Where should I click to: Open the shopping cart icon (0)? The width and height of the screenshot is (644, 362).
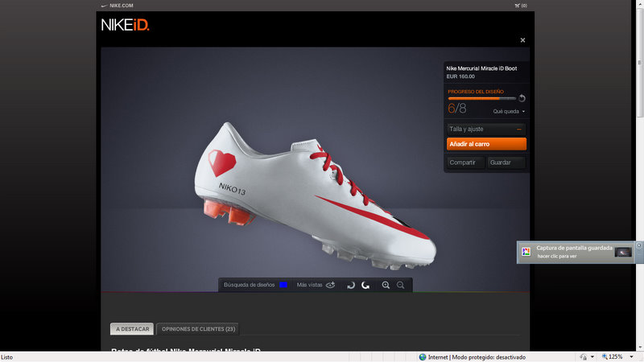coord(520,6)
